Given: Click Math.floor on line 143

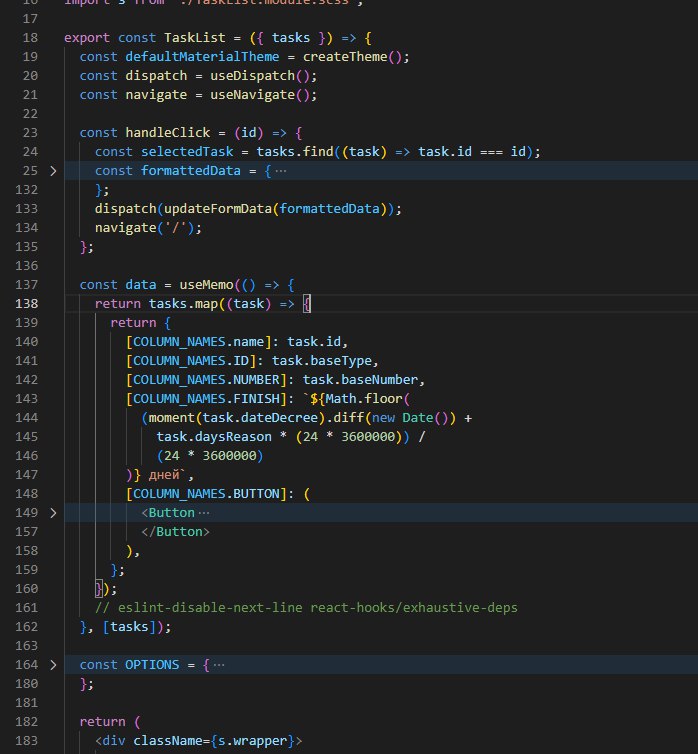Looking at the screenshot, I should (x=364, y=399).
